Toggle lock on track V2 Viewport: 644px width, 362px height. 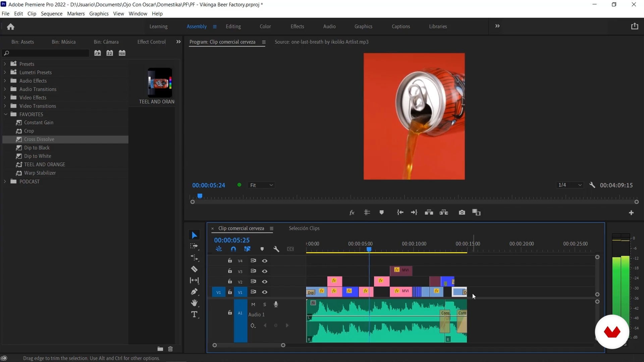click(x=230, y=282)
